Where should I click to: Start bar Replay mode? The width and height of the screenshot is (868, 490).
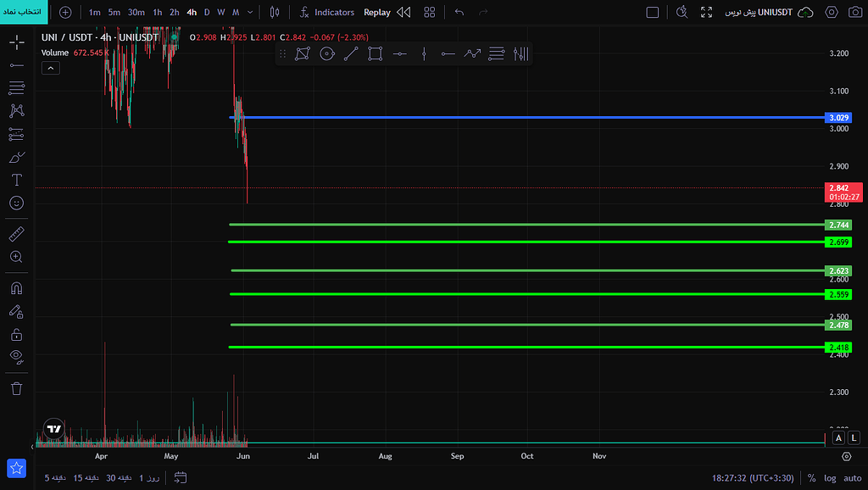pyautogui.click(x=387, y=12)
